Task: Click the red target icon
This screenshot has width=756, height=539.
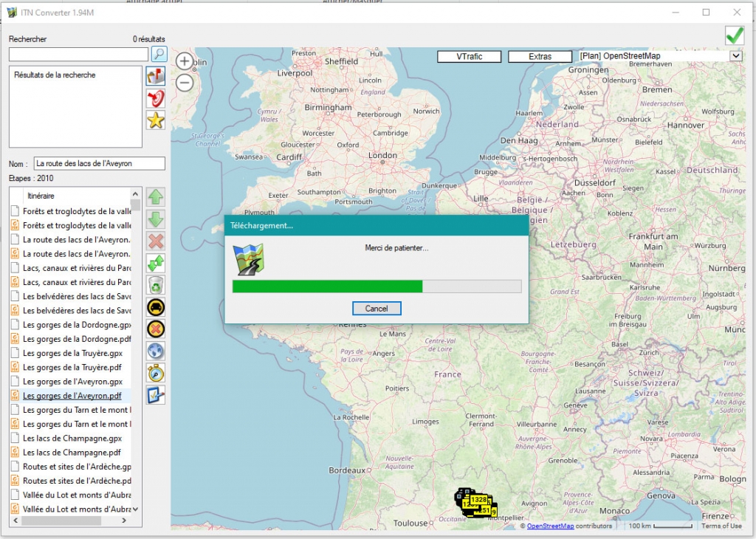Action: (156, 98)
